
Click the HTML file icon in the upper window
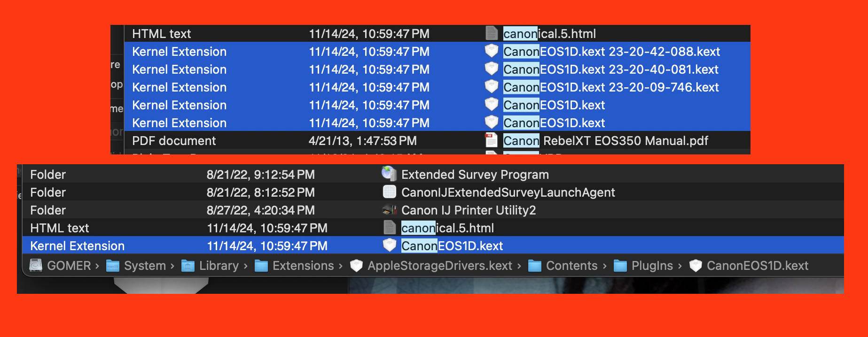click(491, 33)
